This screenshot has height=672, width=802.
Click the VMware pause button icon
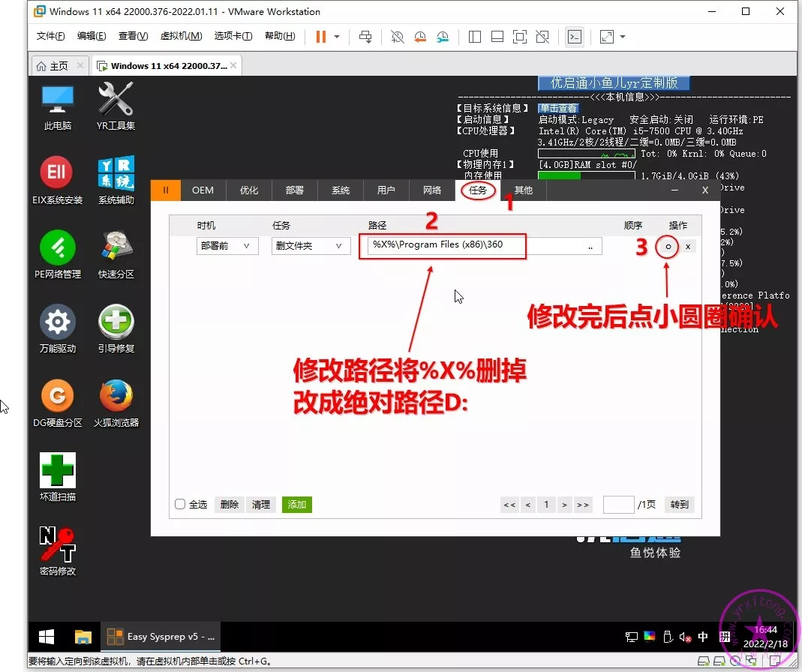320,37
